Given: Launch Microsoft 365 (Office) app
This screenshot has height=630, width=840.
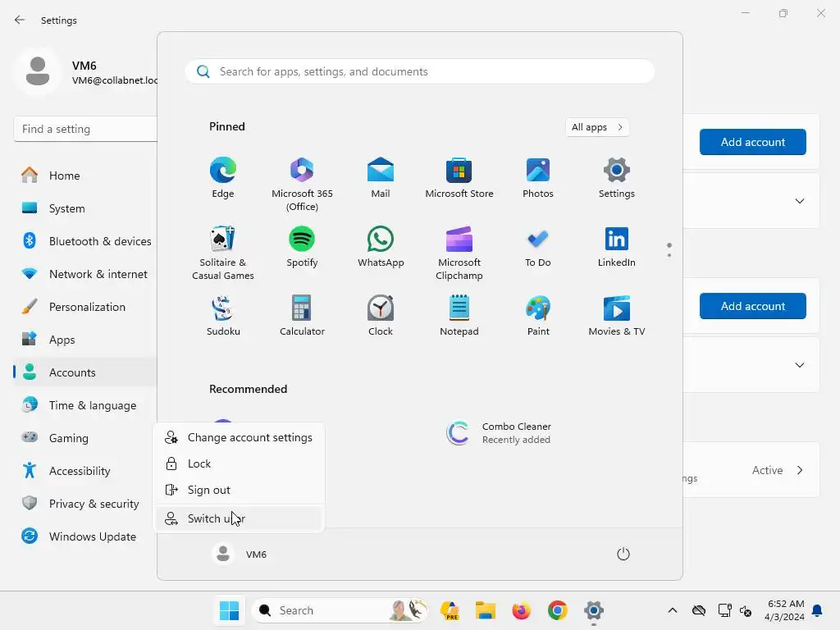Looking at the screenshot, I should pyautogui.click(x=302, y=184).
